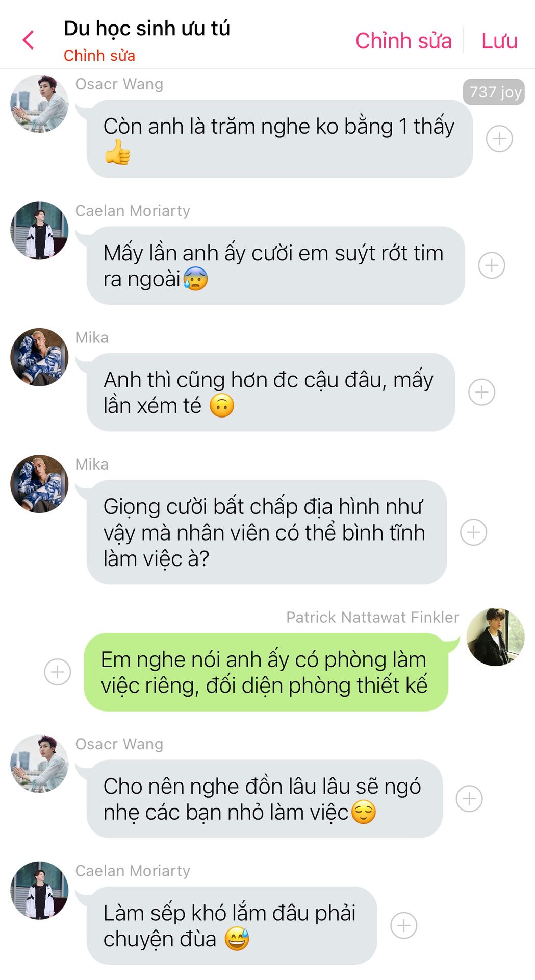This screenshot has width=535, height=980.
Task: Click red Chỉnh sửa link under title
Action: coord(99,55)
